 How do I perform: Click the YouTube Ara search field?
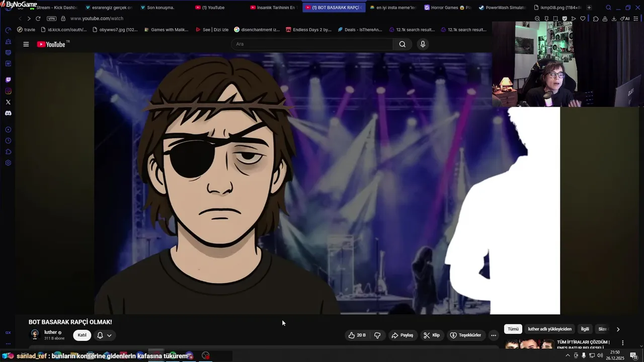coord(312,44)
